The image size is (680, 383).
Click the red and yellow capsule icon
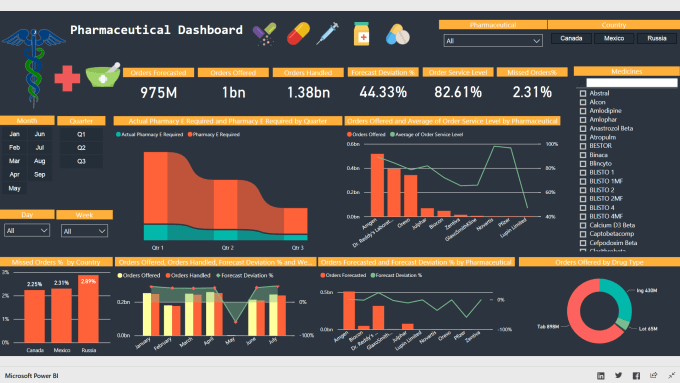coord(298,33)
